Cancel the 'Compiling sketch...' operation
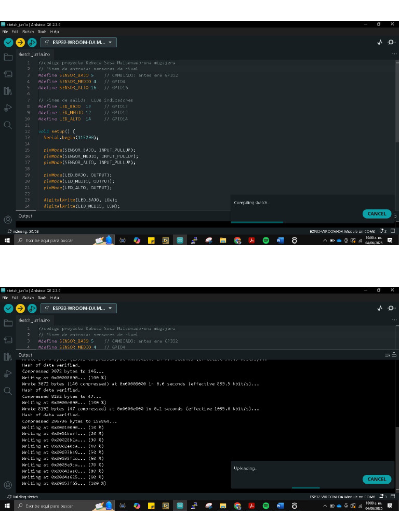Viewport: 399px width, 532px height. coord(377,214)
